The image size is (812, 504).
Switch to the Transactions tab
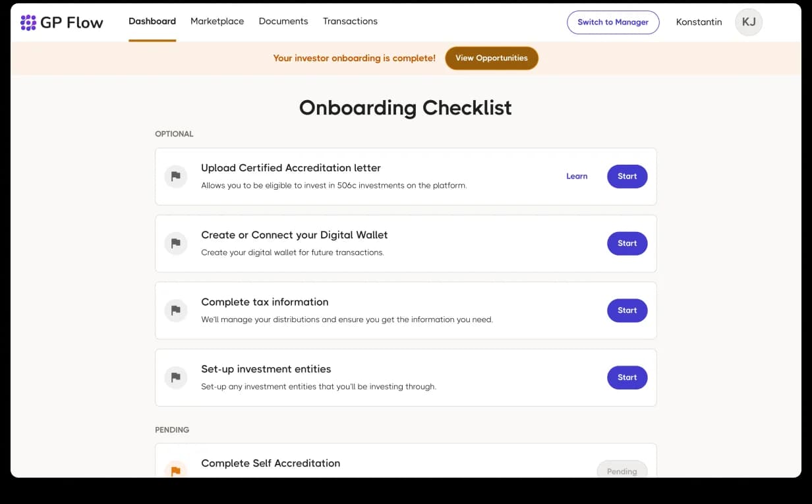point(350,21)
